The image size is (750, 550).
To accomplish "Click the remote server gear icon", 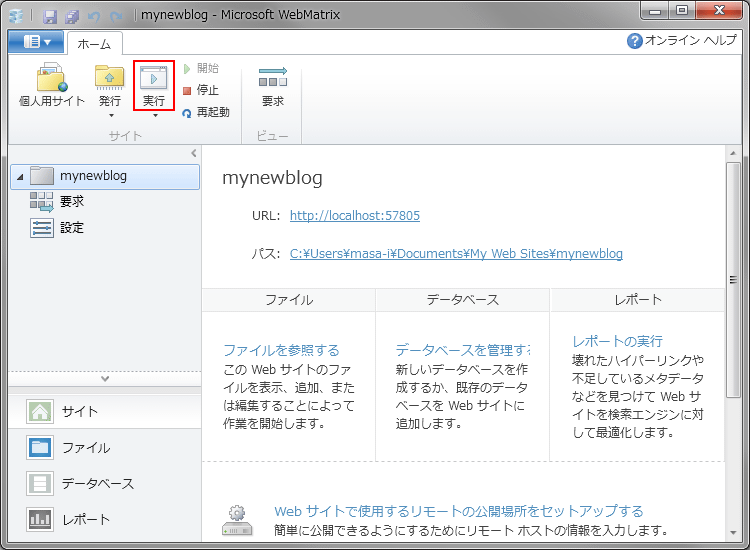I will pos(237,520).
